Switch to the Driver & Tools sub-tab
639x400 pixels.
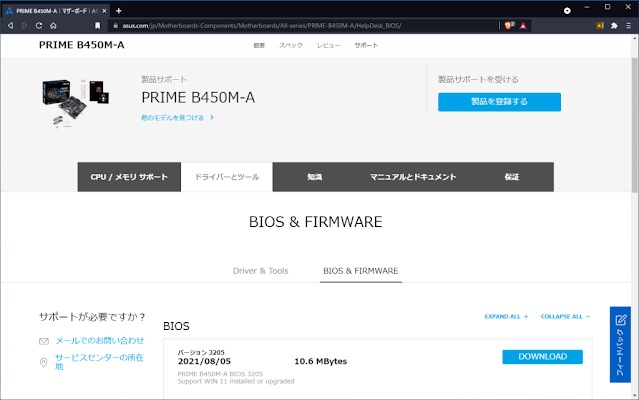coord(260,271)
